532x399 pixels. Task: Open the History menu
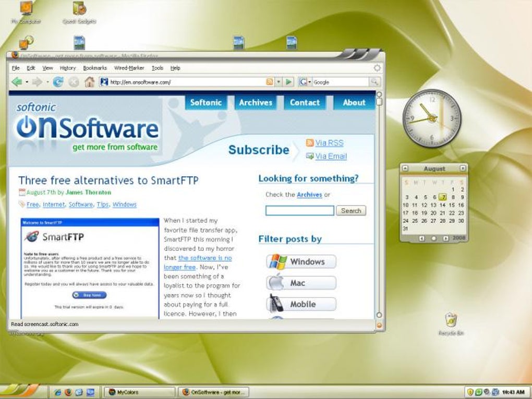click(68, 68)
